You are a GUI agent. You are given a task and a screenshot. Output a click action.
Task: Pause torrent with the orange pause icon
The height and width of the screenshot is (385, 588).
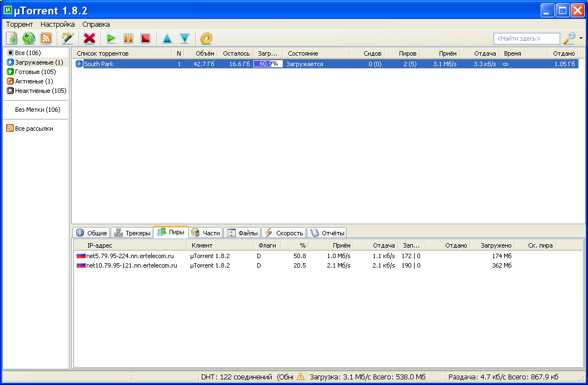coord(128,38)
